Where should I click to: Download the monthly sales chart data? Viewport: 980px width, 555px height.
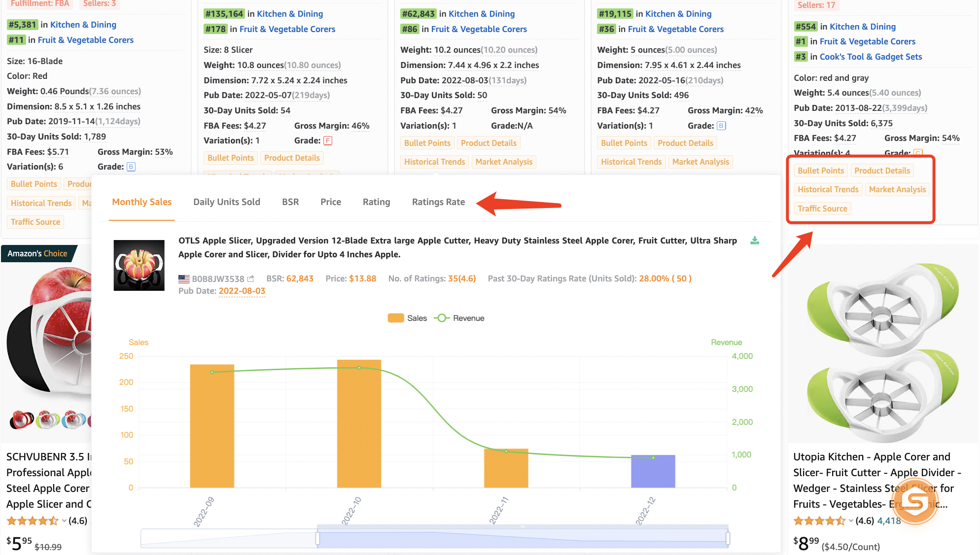click(x=754, y=241)
